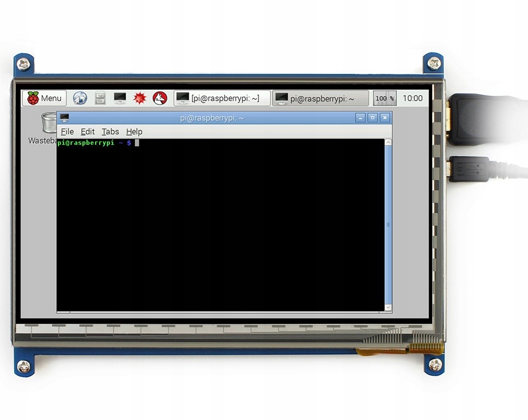
Task: Switch to the [pi@raspberrypi: ~] taskbar window
Action: [x=222, y=98]
